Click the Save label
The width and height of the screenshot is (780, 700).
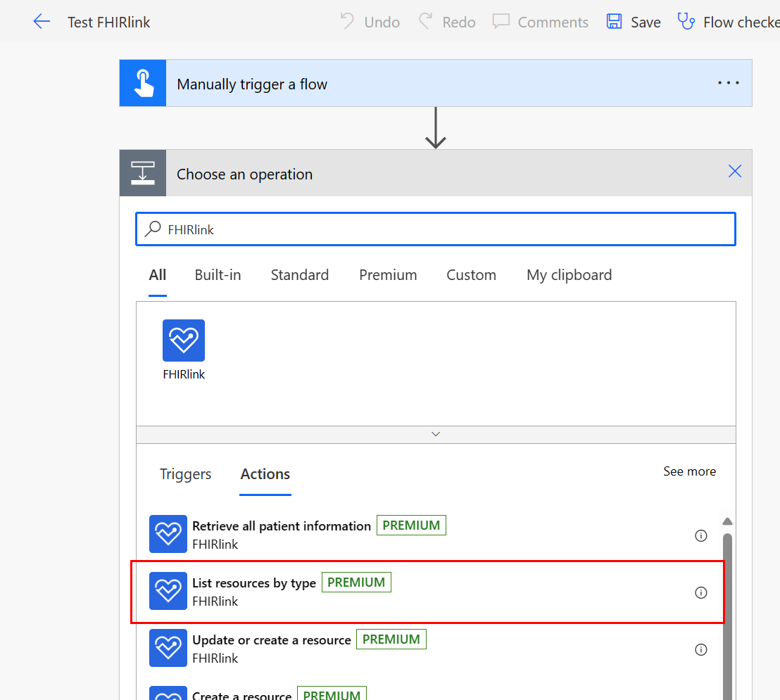646,23
